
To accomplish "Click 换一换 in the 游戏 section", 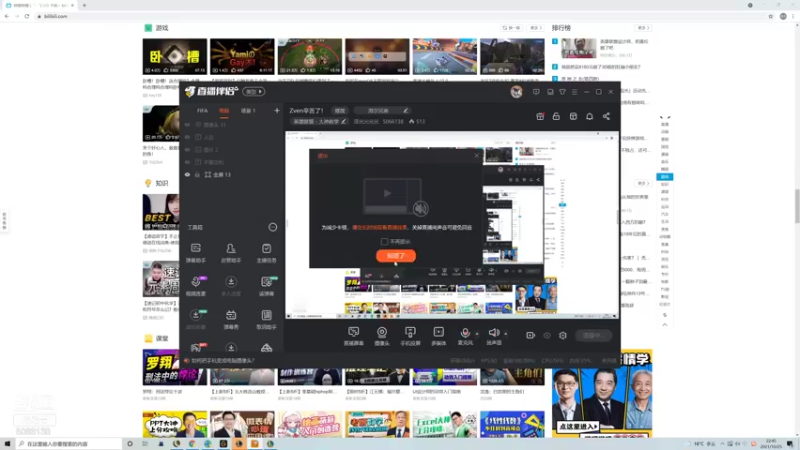I will coord(511,28).
